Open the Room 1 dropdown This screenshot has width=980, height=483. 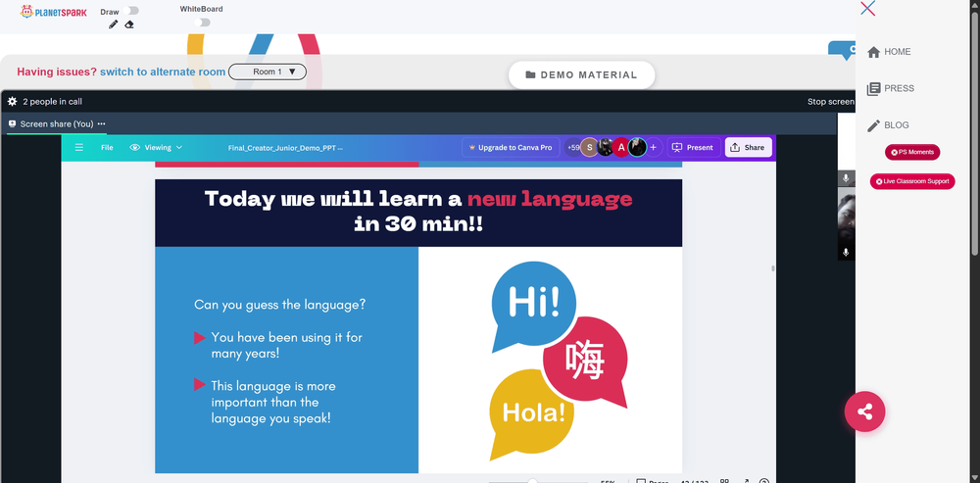268,72
